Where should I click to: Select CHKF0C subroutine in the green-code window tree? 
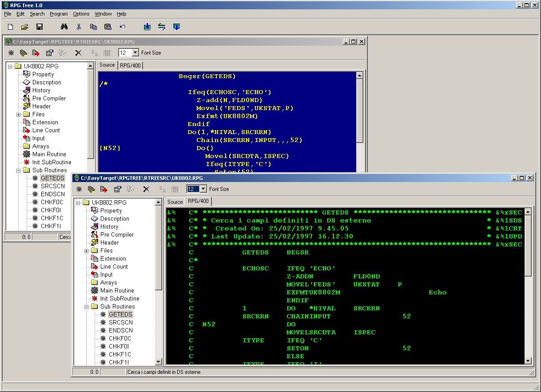120,339
